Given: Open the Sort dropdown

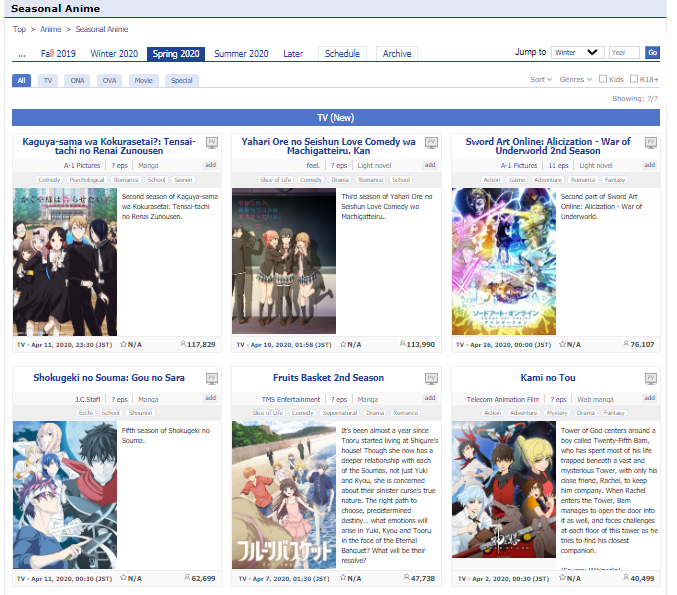Looking at the screenshot, I should 541,79.
